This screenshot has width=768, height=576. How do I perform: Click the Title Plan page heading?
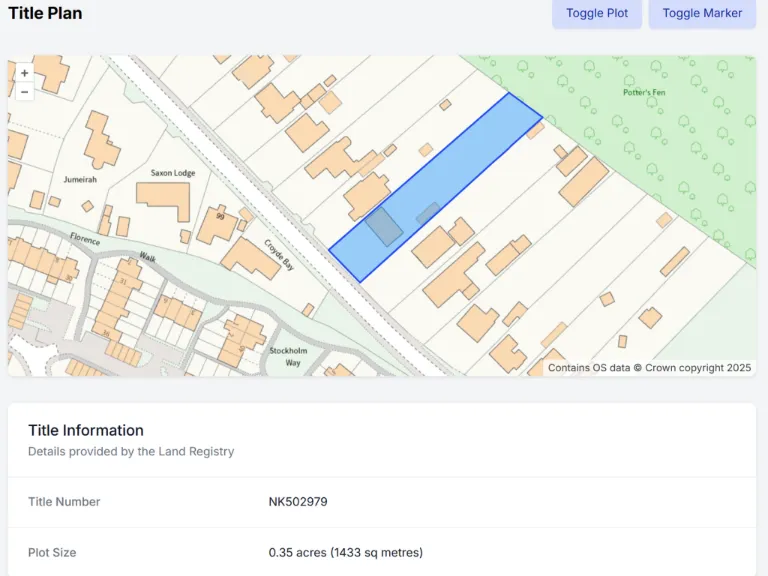pos(45,13)
